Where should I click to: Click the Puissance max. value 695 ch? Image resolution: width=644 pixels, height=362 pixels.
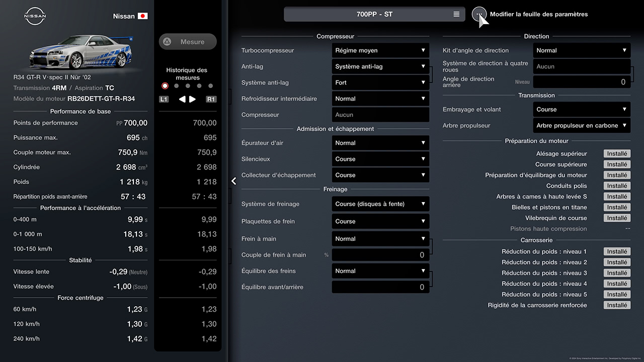137,138
